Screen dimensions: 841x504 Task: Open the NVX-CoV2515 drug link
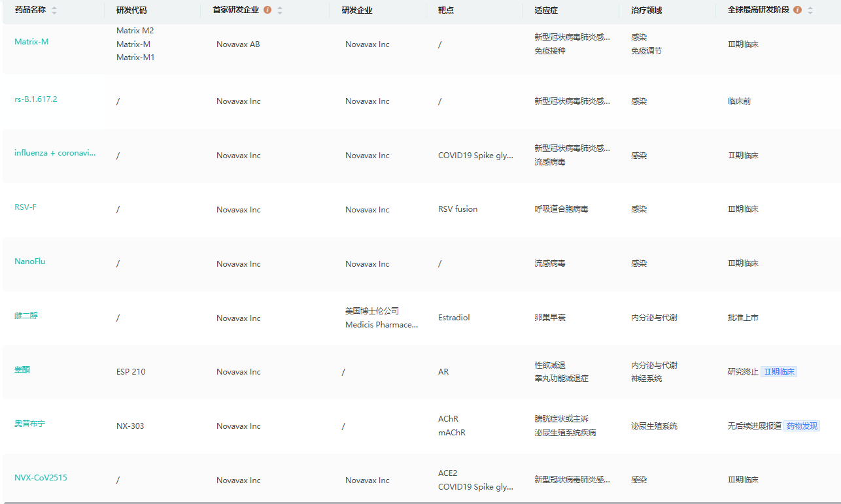click(41, 478)
